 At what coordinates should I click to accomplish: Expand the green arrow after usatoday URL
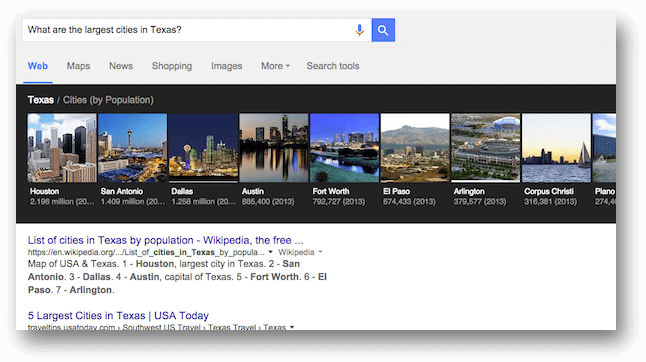coord(292,327)
